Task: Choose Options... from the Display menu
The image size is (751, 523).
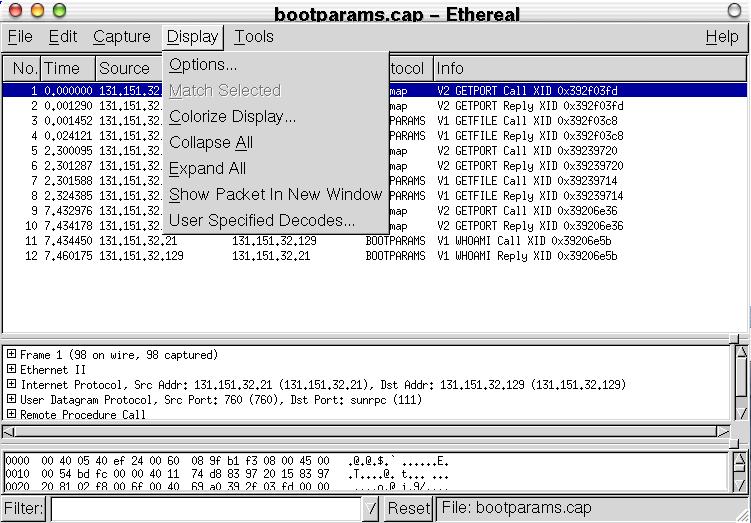Action: 275,65
